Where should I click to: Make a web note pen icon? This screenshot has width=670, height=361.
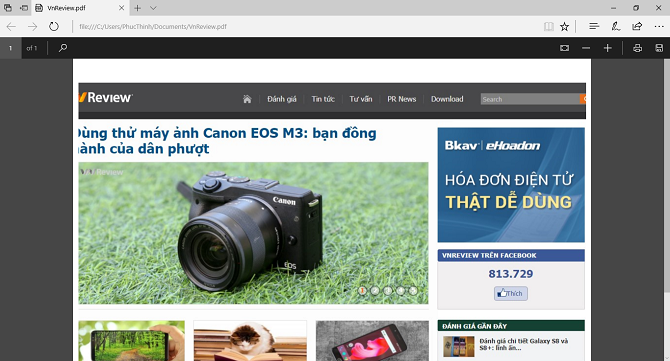[x=615, y=26]
